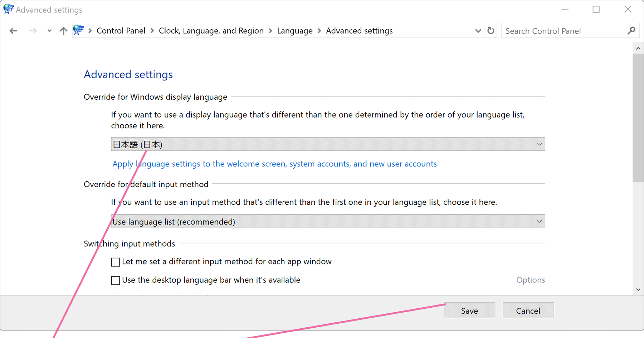Viewport: 644px width, 338px height.
Task: Go up one level with the up arrow
Action: tap(63, 31)
